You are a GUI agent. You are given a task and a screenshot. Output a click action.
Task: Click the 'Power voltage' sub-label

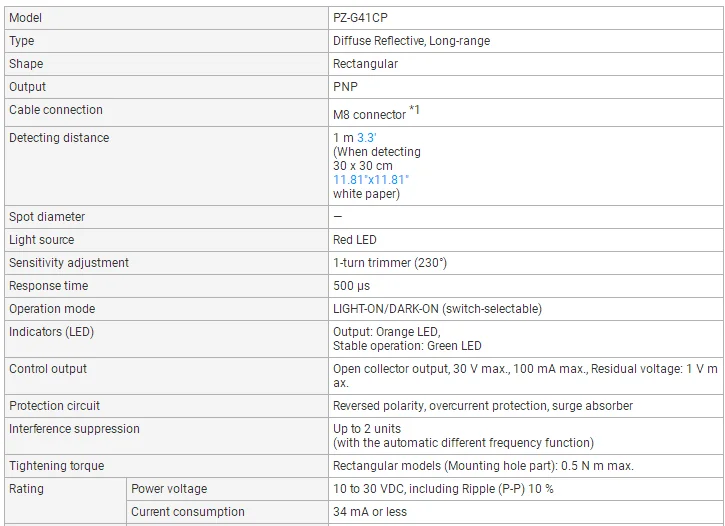[x=169, y=489]
